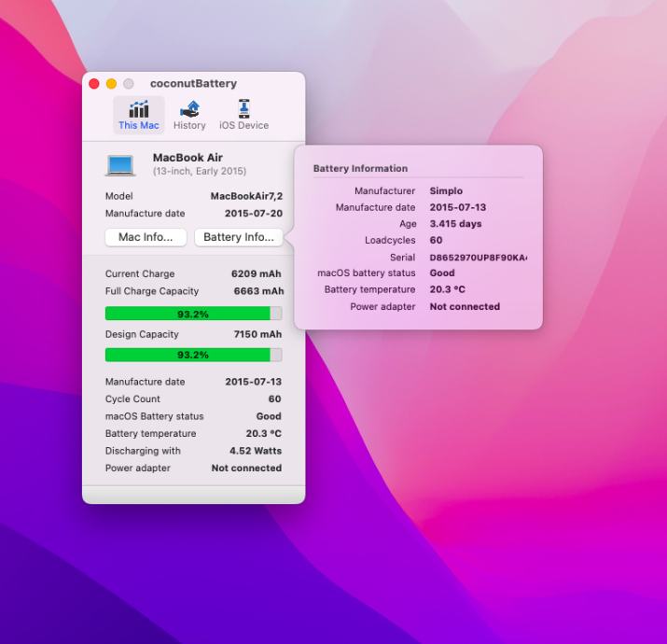
Task: Click the This Mac tab label
Action: click(139, 126)
